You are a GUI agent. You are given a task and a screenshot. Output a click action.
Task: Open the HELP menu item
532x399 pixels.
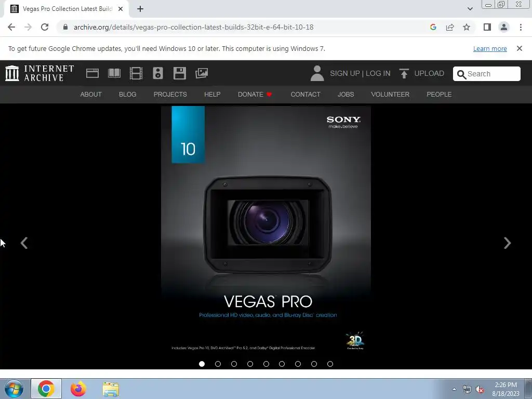212,95
